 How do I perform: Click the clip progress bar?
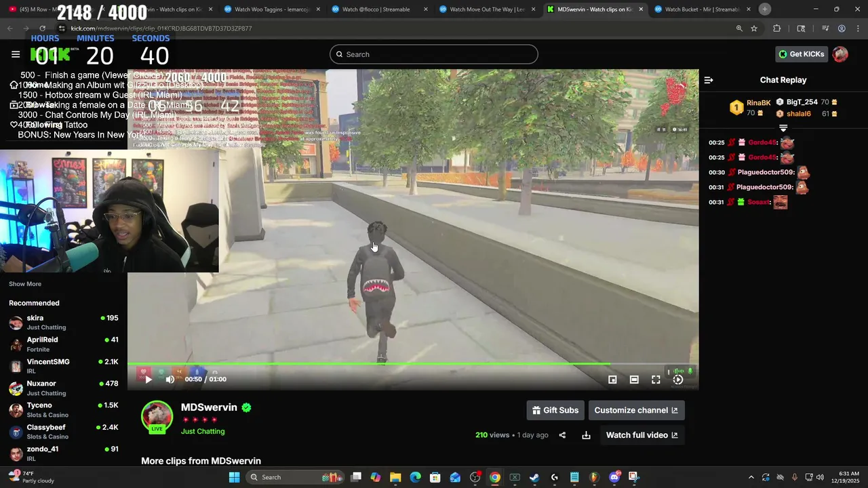(x=413, y=364)
